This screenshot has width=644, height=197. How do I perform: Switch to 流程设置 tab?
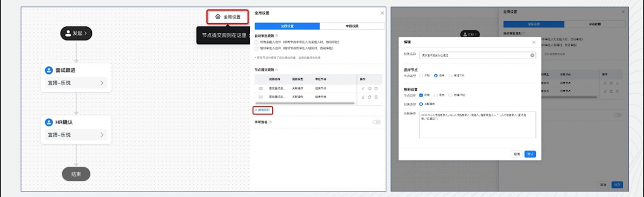point(287,26)
